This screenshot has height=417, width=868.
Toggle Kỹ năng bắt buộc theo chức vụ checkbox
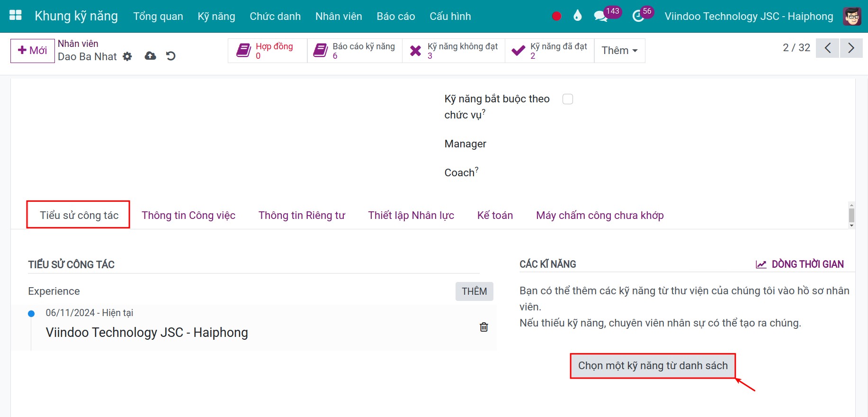tap(568, 99)
